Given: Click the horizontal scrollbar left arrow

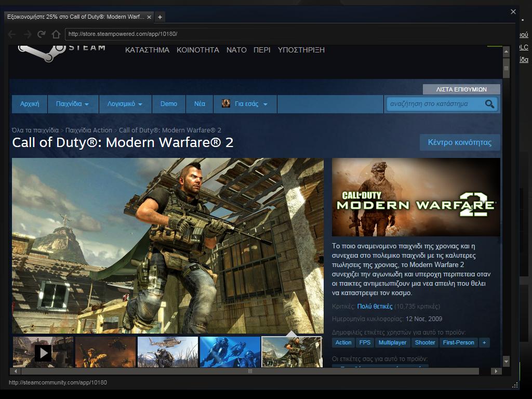Looking at the screenshot, I should 16,371.
